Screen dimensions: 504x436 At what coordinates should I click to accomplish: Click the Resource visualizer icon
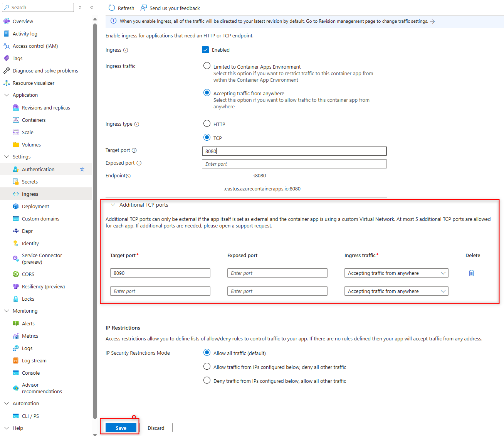pos(7,83)
